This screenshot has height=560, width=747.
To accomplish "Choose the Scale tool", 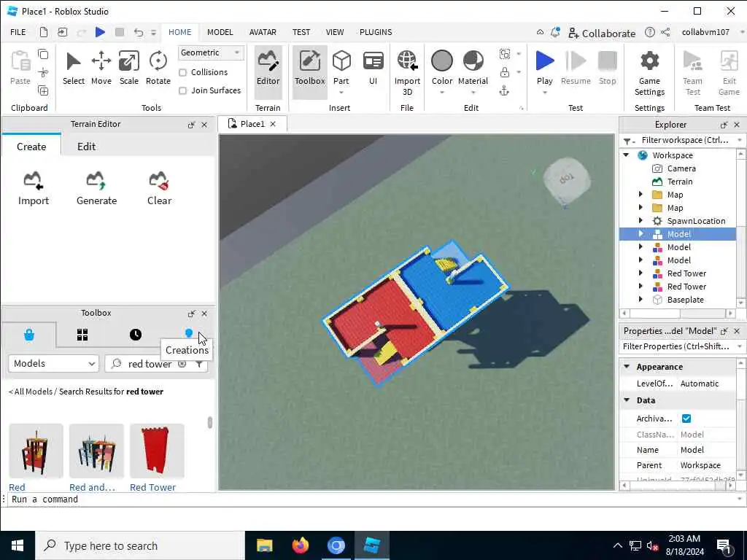I will [x=128, y=69].
